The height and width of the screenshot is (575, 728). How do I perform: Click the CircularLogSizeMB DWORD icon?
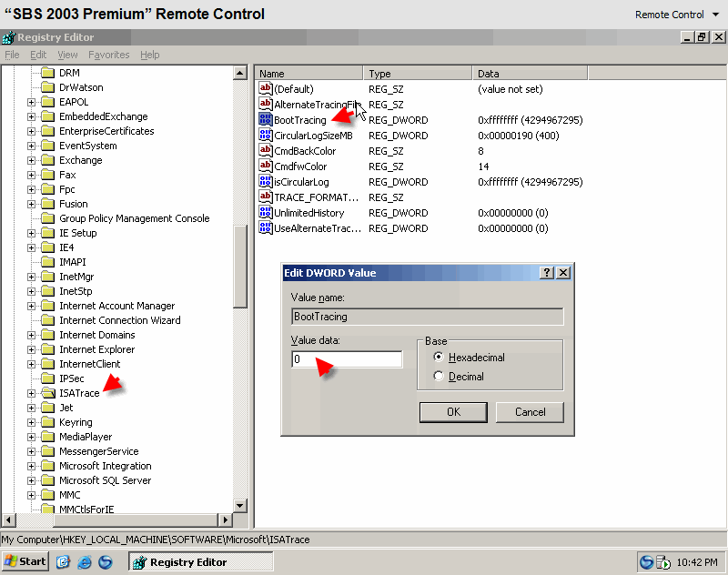point(265,135)
